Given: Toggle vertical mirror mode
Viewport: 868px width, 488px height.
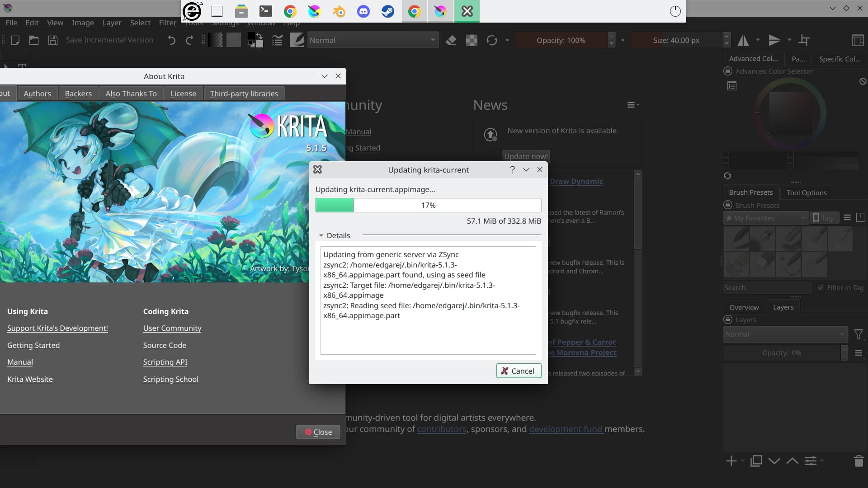Looking at the screenshot, I should point(774,40).
